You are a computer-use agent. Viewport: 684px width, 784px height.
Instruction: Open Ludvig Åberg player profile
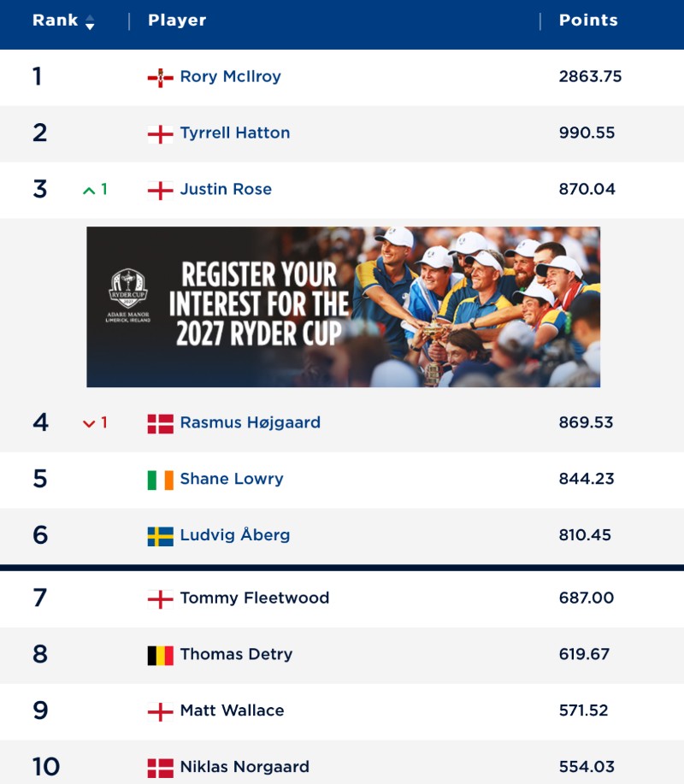point(235,534)
